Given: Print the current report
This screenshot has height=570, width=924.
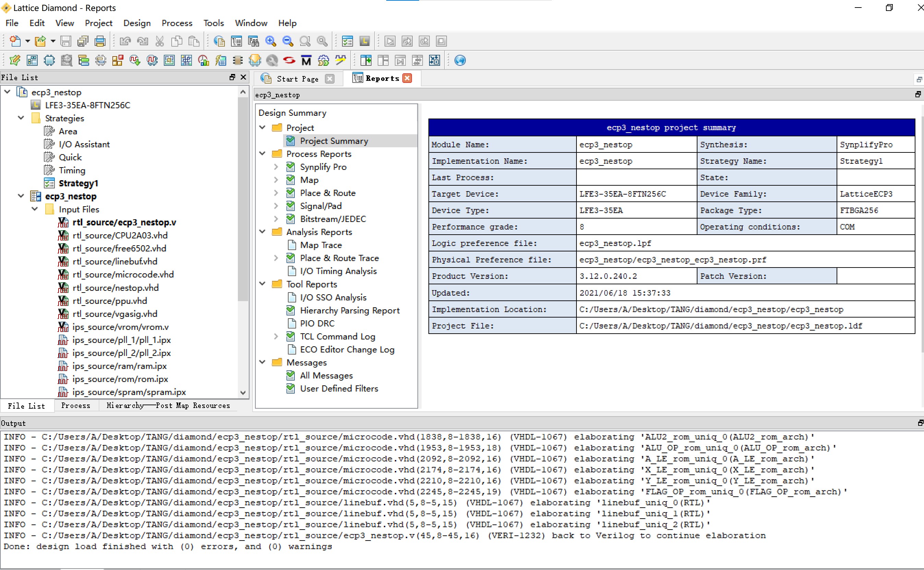Looking at the screenshot, I should [100, 41].
